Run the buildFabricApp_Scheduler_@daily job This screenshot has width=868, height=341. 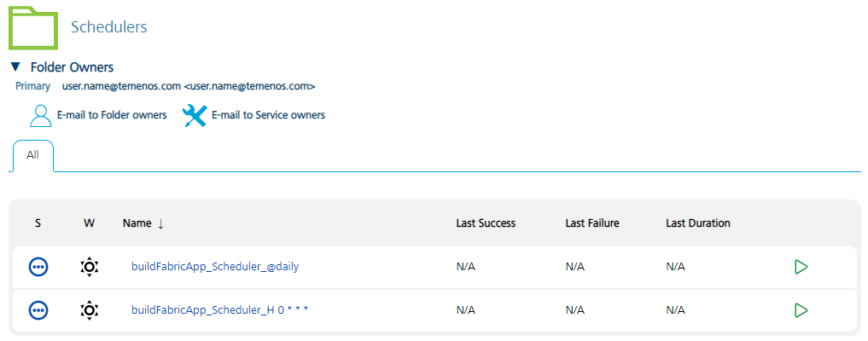pyautogui.click(x=801, y=267)
